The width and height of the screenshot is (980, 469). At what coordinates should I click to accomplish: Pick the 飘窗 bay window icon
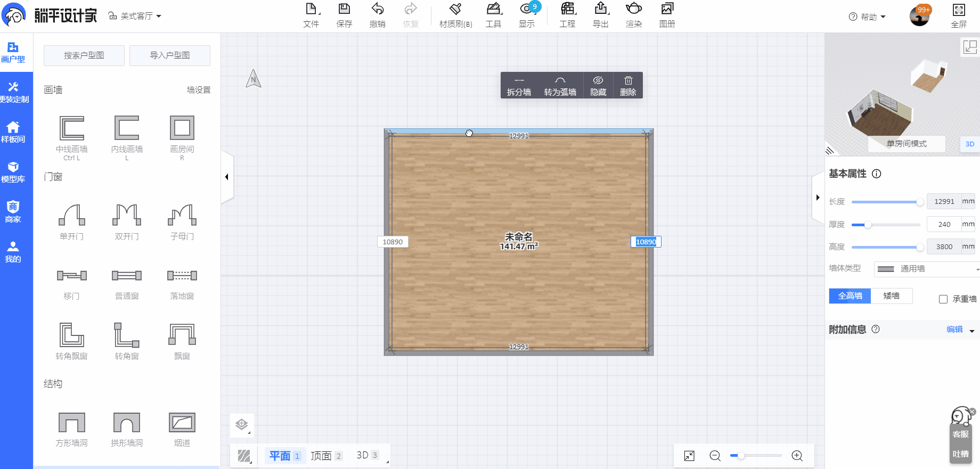(182, 335)
